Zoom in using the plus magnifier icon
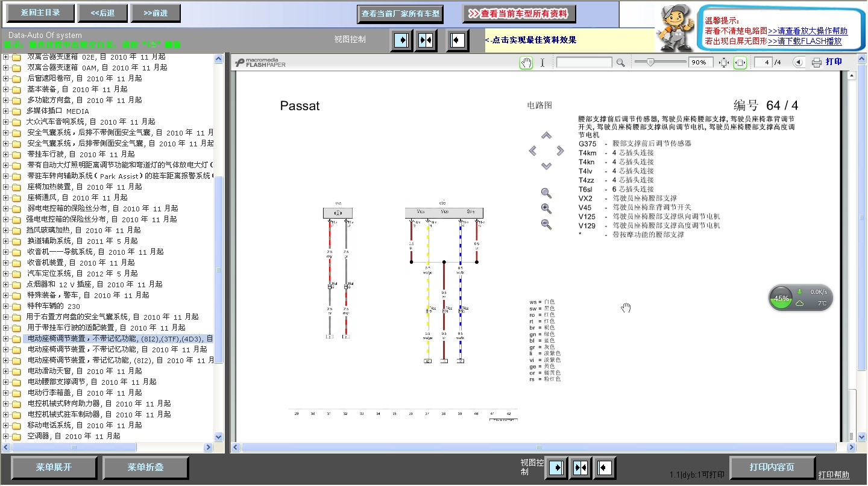This screenshot has width=868, height=486. pos(546,209)
